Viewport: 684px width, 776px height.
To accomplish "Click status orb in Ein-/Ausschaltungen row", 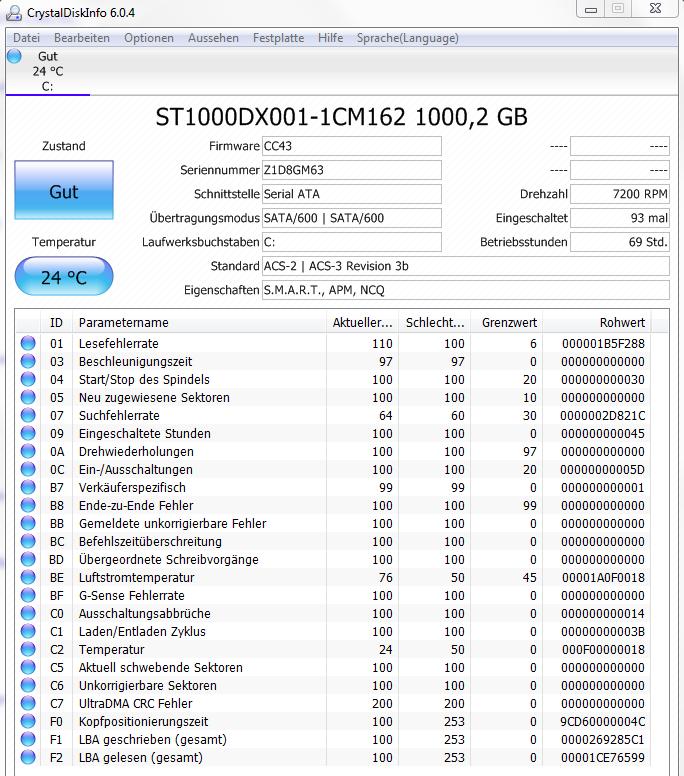I will (28, 469).
